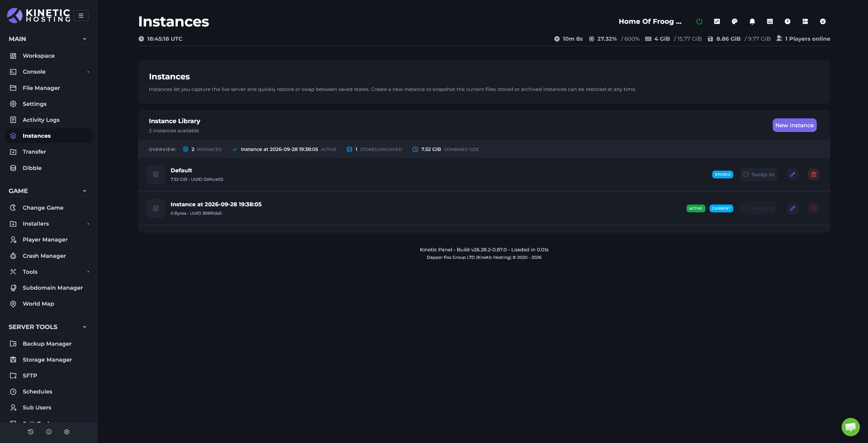This screenshot has height=443, width=868.
Task: Expand the Installers submenu
Action: click(88, 224)
